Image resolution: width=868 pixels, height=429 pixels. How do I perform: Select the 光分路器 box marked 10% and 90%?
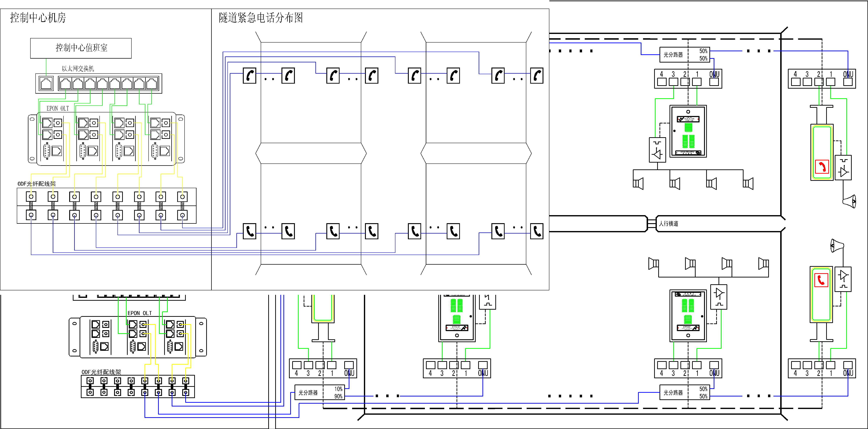point(319,393)
